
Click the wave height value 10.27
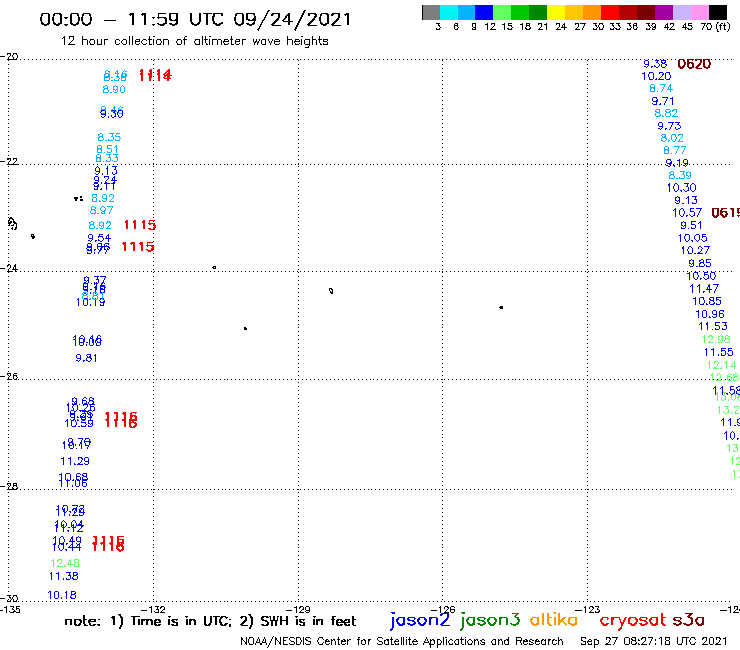[x=695, y=250]
